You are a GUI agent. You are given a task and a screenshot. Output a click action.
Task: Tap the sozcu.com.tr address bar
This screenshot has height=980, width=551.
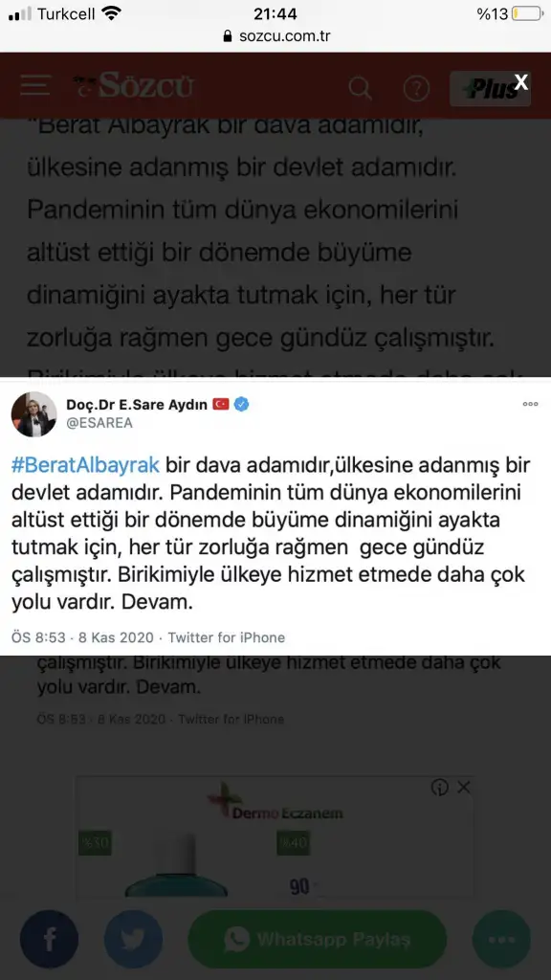pyautogui.click(x=275, y=36)
